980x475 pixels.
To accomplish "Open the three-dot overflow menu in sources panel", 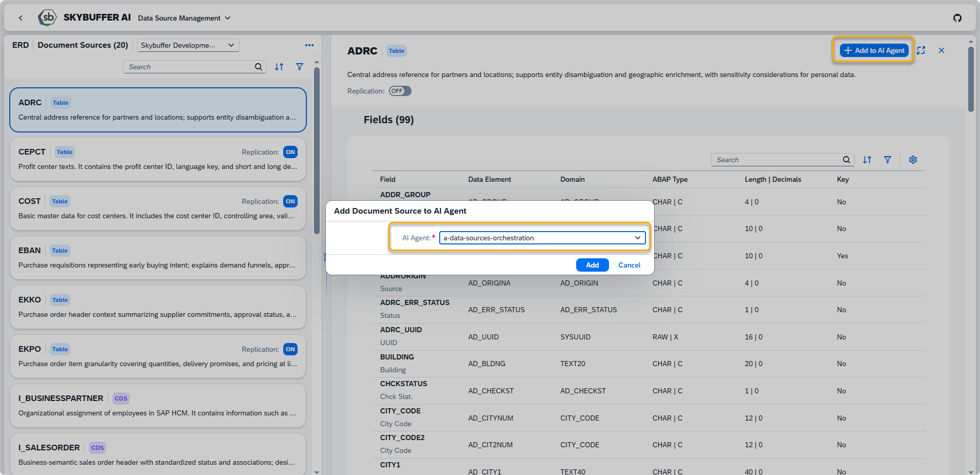I will pyautogui.click(x=309, y=45).
